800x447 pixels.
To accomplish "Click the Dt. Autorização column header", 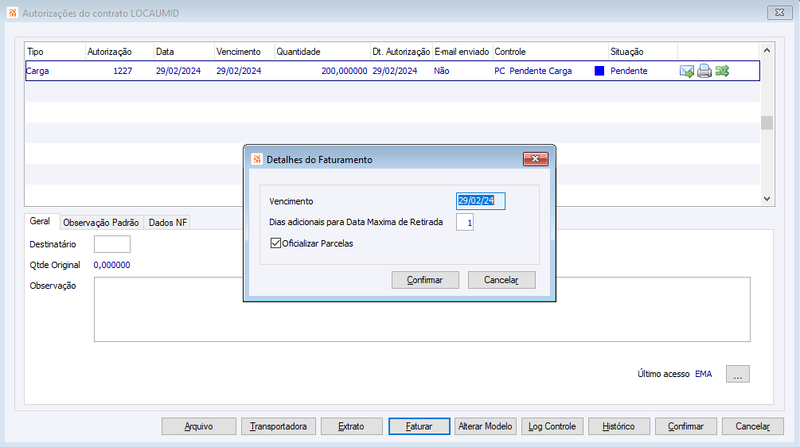I will pos(402,52).
